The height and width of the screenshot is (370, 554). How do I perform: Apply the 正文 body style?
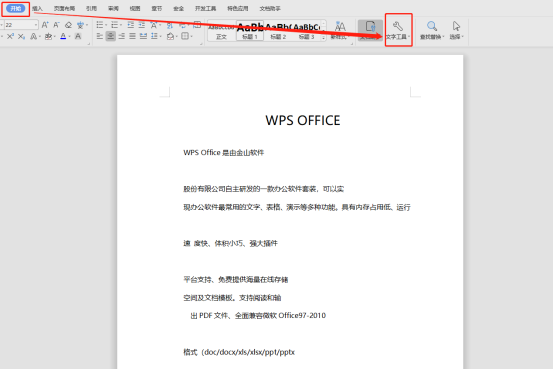click(222, 31)
